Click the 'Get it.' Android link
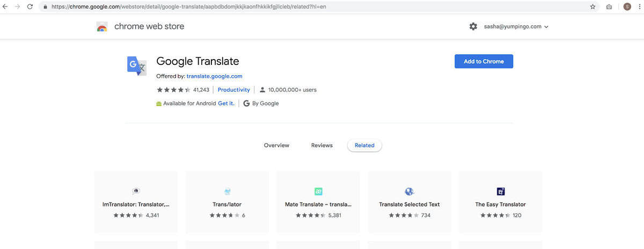This screenshot has width=644, height=249. [226, 104]
